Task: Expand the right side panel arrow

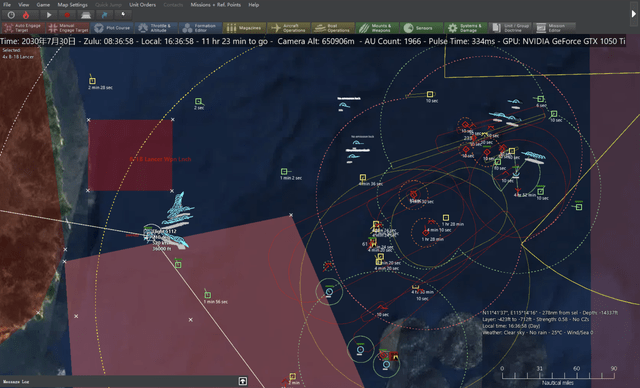Action: pos(633,13)
